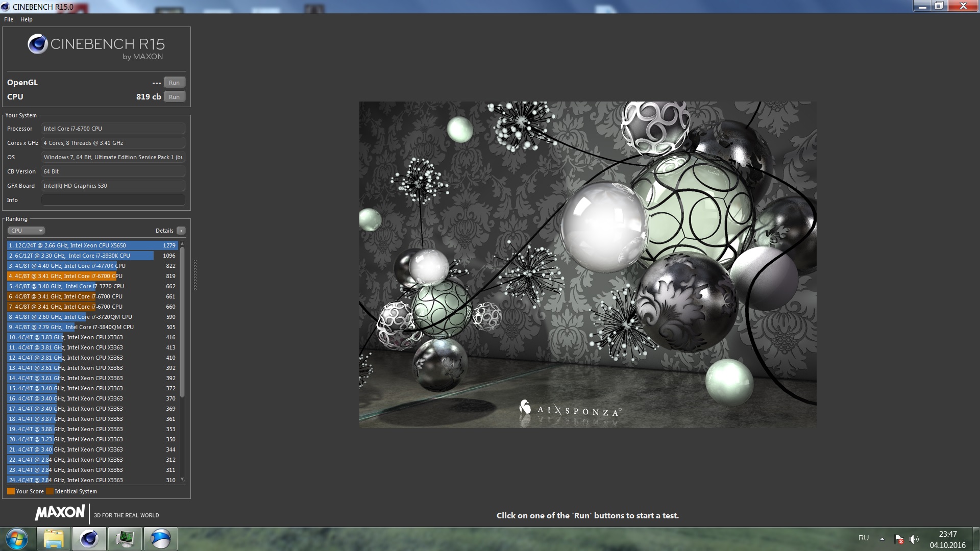This screenshot has width=980, height=551.
Task: Open the blue sphere browser taskbar icon
Action: [x=161, y=539]
